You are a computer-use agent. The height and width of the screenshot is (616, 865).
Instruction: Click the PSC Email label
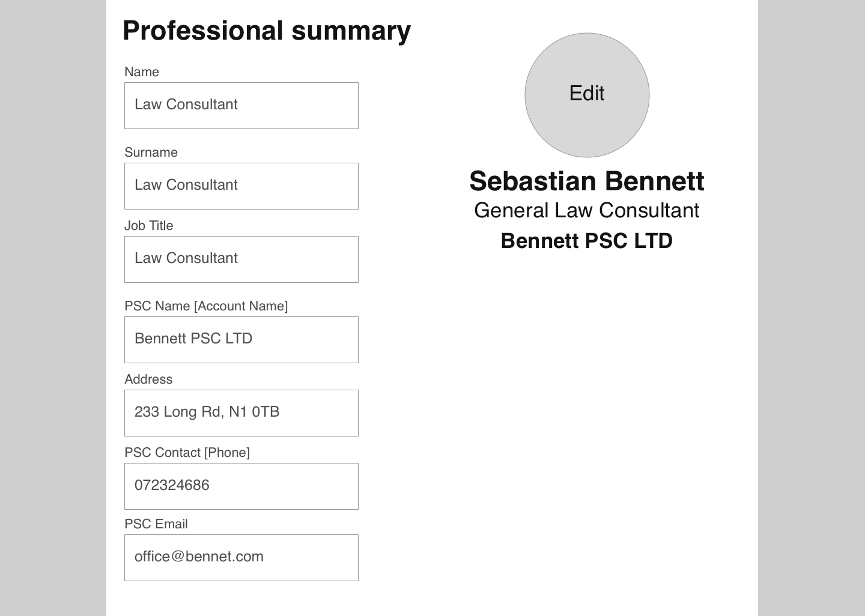[x=156, y=524]
